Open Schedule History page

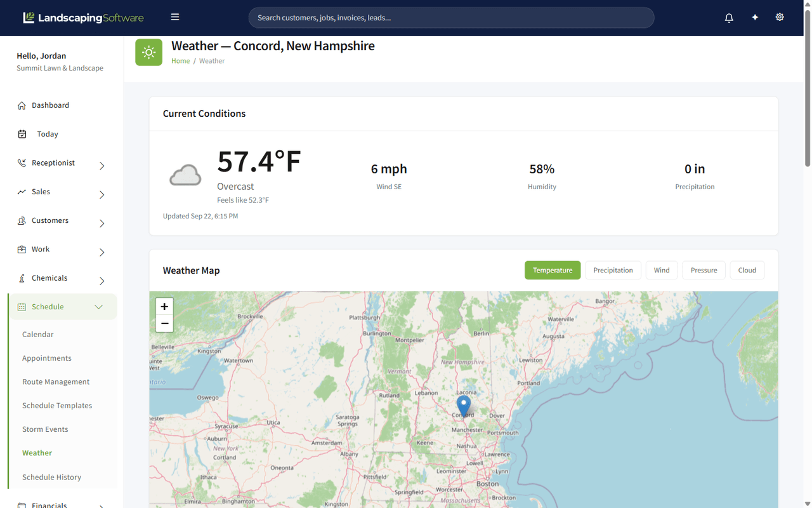(x=51, y=477)
